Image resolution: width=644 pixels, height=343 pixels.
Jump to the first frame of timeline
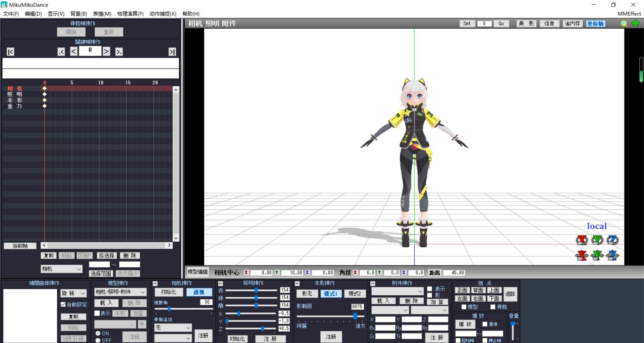point(10,52)
